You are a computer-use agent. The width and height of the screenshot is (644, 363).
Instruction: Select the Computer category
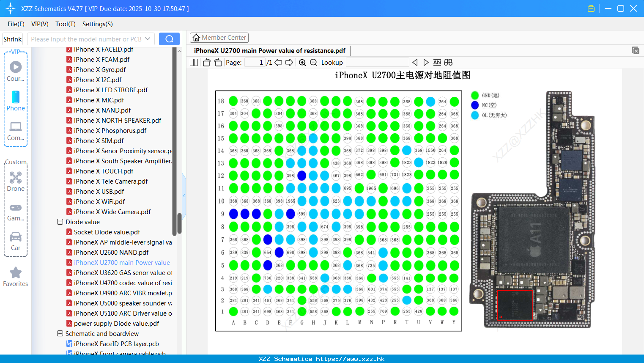16,131
